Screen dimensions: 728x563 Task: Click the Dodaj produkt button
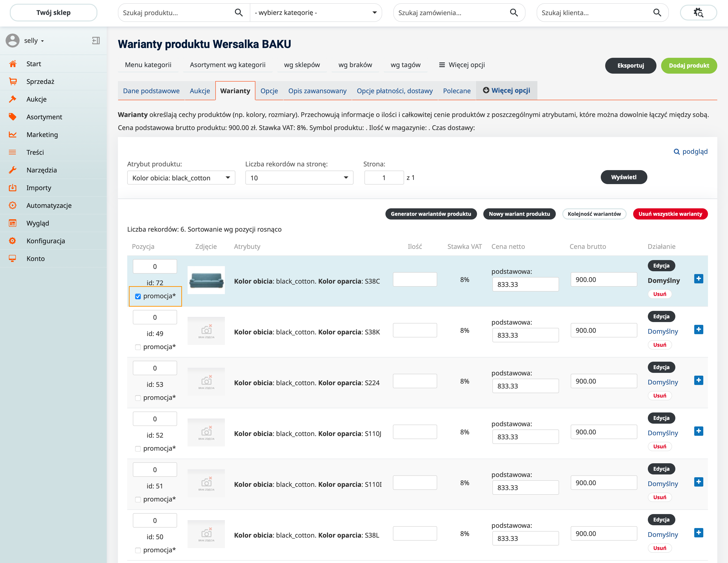click(x=689, y=65)
